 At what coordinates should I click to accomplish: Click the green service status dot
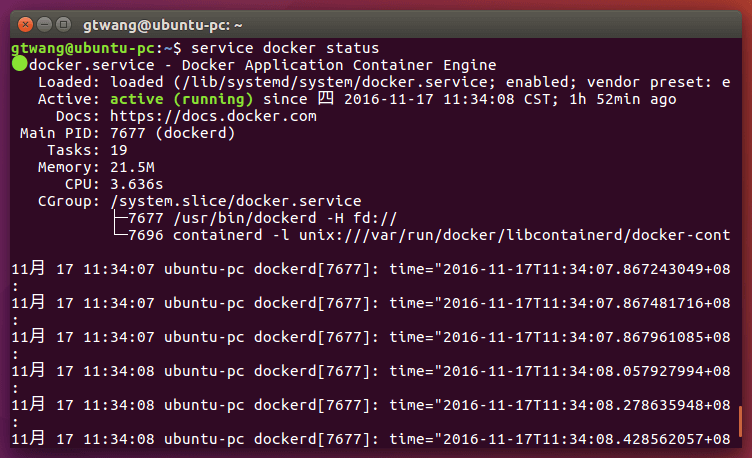[20, 63]
